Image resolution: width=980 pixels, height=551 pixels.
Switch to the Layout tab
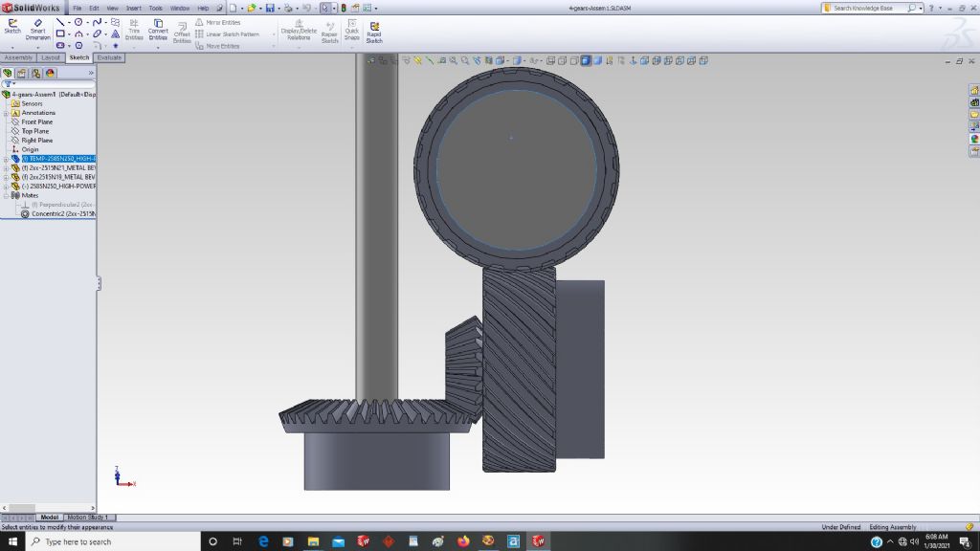click(x=51, y=57)
